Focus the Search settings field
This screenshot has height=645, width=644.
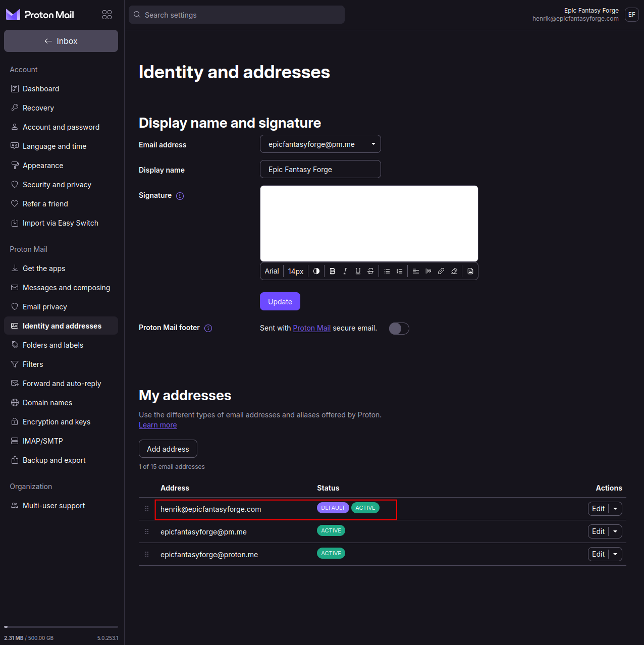[x=237, y=15]
